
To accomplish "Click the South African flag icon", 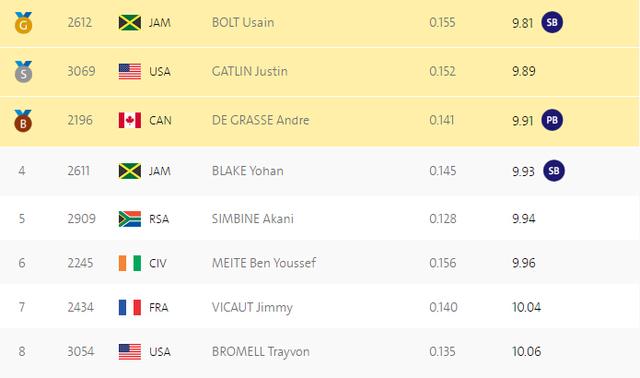I will [130, 219].
